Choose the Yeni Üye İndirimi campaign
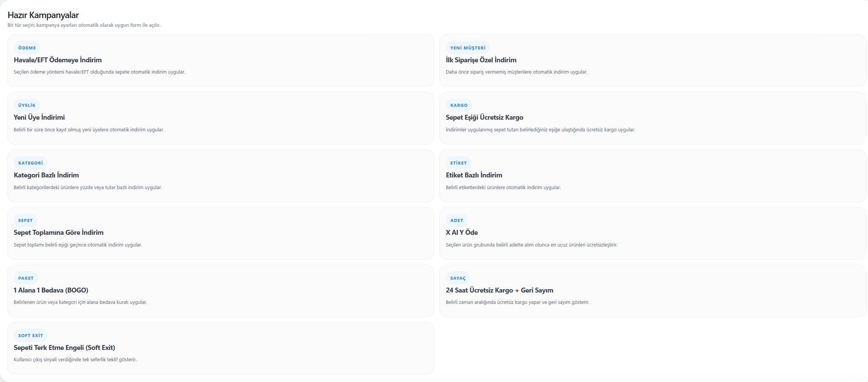This screenshot has height=382, width=868. pyautogui.click(x=221, y=118)
